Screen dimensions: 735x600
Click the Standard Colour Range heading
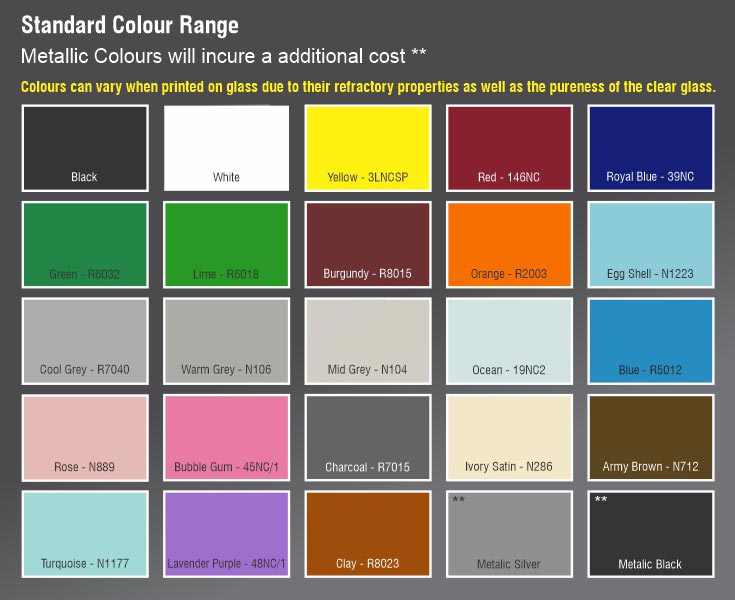[130, 24]
